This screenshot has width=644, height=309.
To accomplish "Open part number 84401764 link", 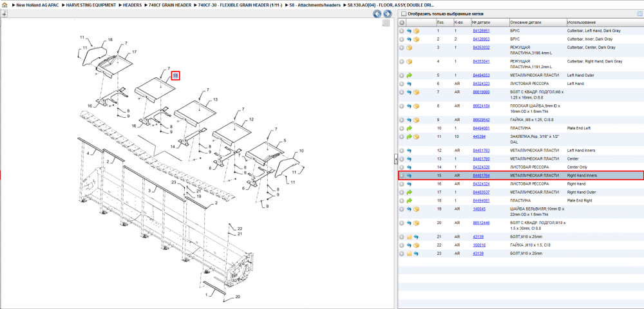I will pyautogui.click(x=481, y=176).
